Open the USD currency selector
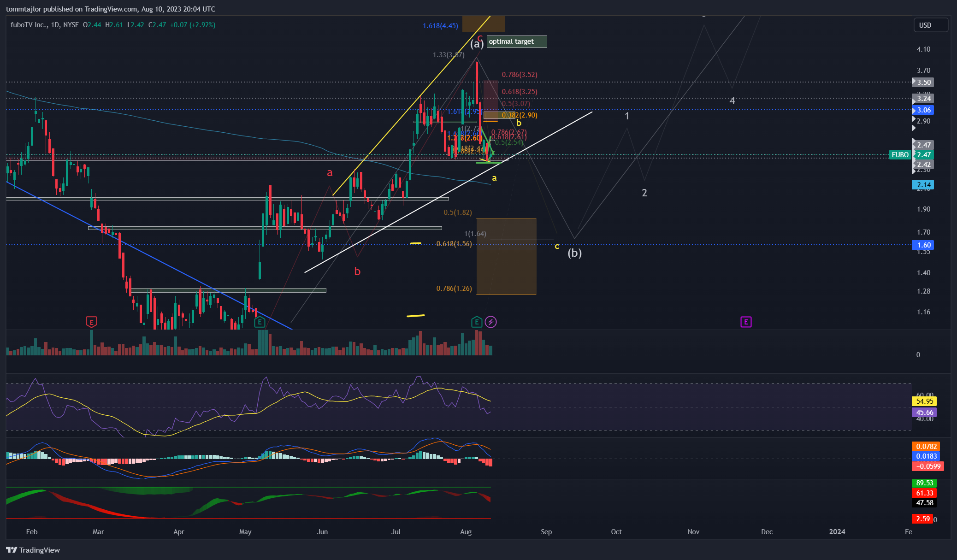This screenshot has width=957, height=560. (931, 25)
